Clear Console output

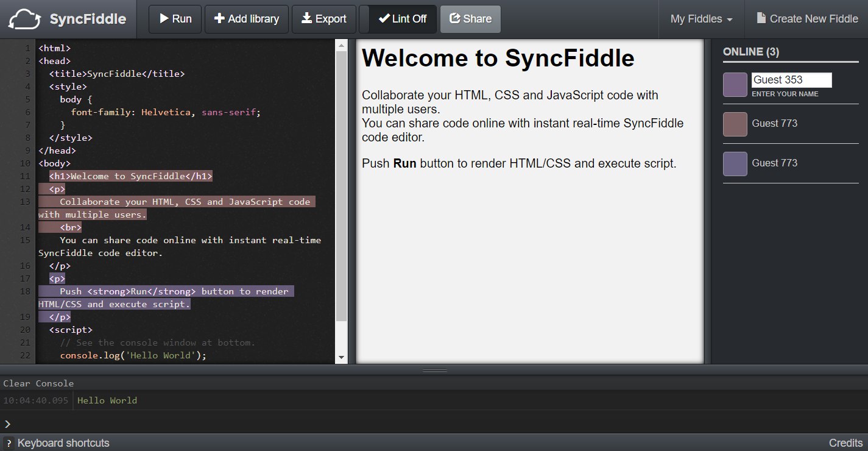coord(38,383)
